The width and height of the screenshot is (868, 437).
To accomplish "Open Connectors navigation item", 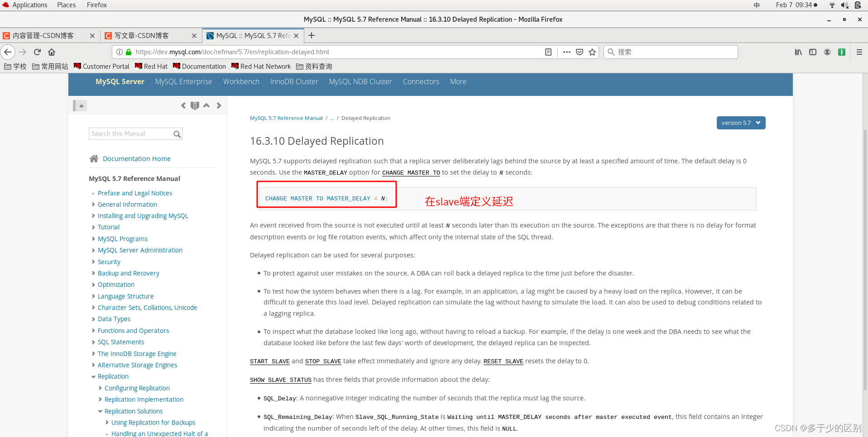I will point(421,81).
